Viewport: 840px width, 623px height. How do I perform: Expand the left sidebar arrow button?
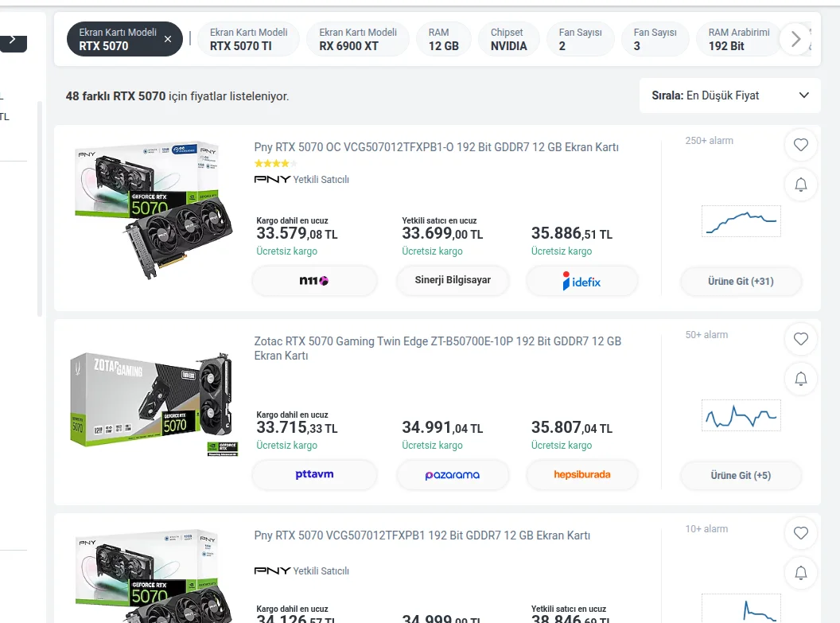13,42
